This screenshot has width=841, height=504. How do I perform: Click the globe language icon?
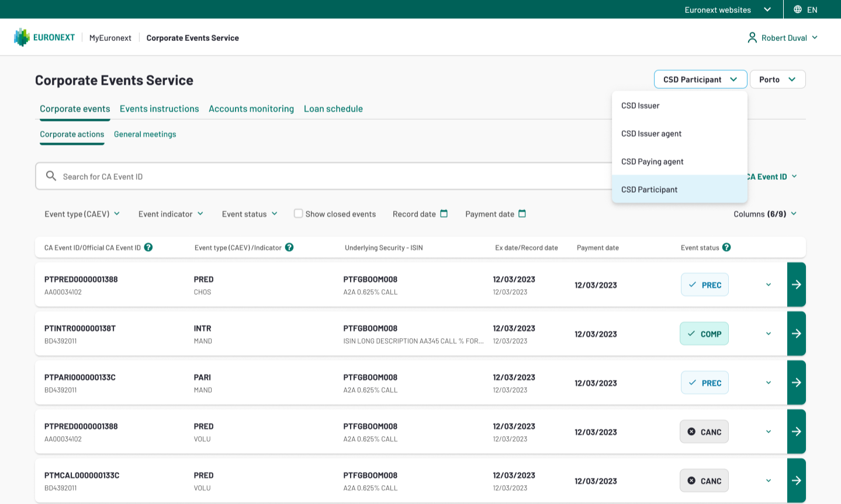[798, 9]
